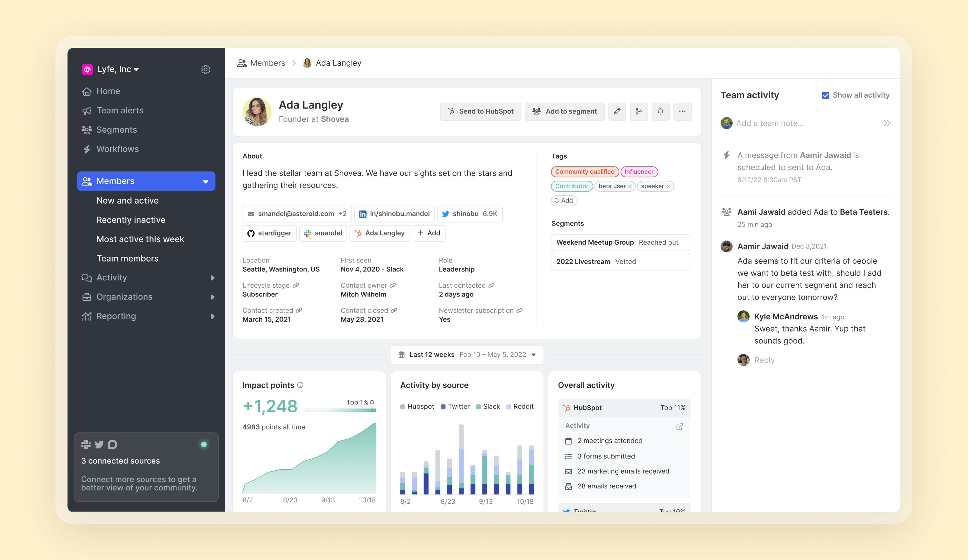
Task: Open HubSpot activity external link icon
Action: click(680, 426)
